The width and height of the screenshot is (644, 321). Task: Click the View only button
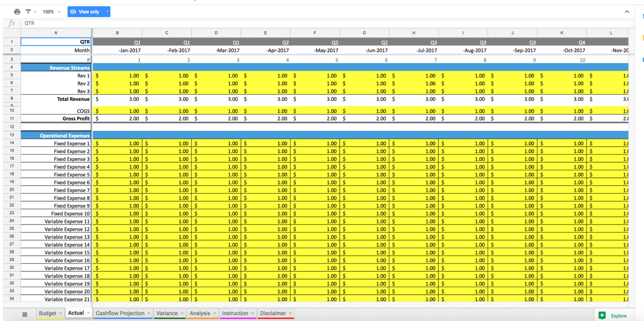[89, 12]
